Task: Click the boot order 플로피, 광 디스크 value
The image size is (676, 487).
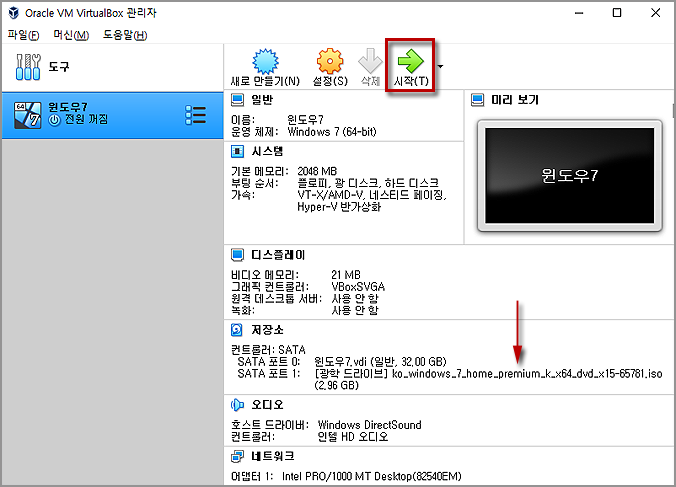Action: point(368,183)
